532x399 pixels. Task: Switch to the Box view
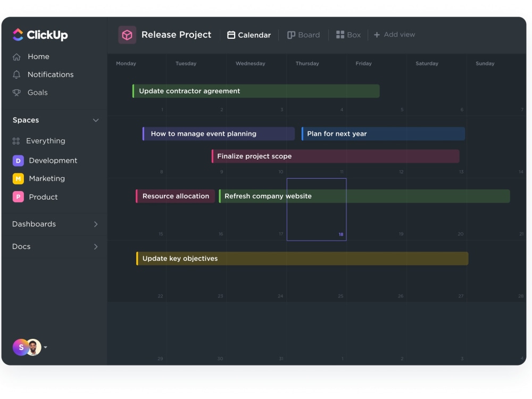pos(348,35)
